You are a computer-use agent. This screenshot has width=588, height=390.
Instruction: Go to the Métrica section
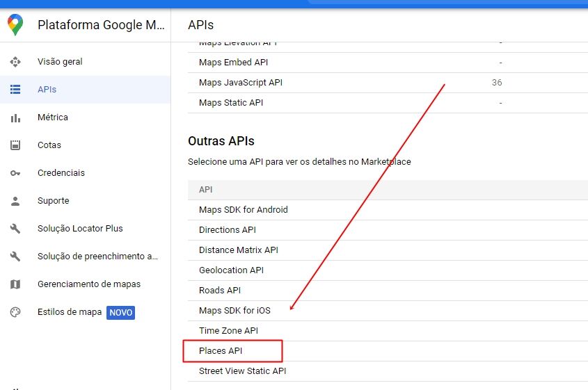85,117
